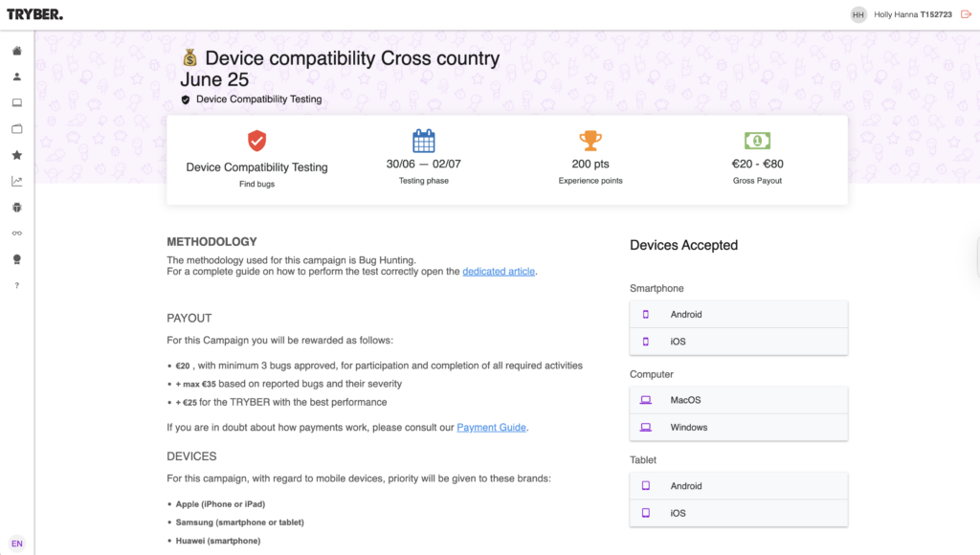Click the TRYBER logo

click(x=35, y=14)
